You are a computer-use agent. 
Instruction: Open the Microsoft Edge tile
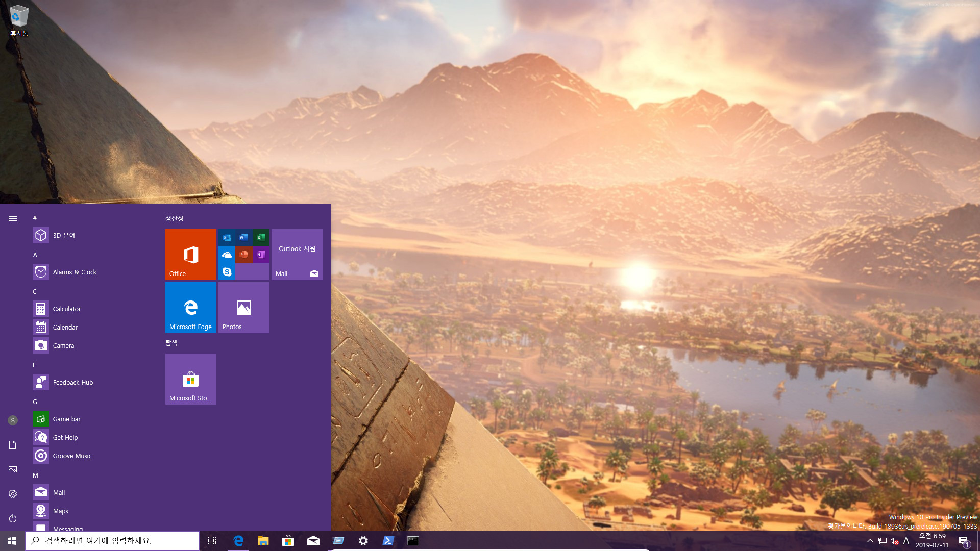[x=191, y=308]
